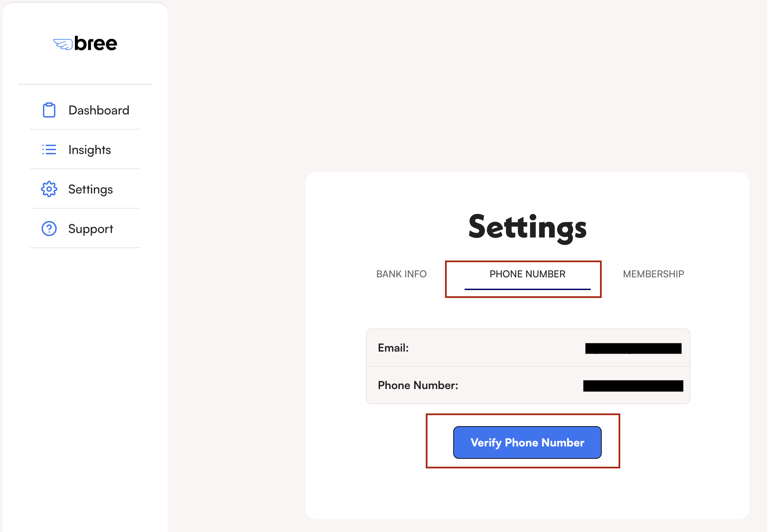Expand Settings navigation menu item
This screenshot has width=767, height=532.
91,189
